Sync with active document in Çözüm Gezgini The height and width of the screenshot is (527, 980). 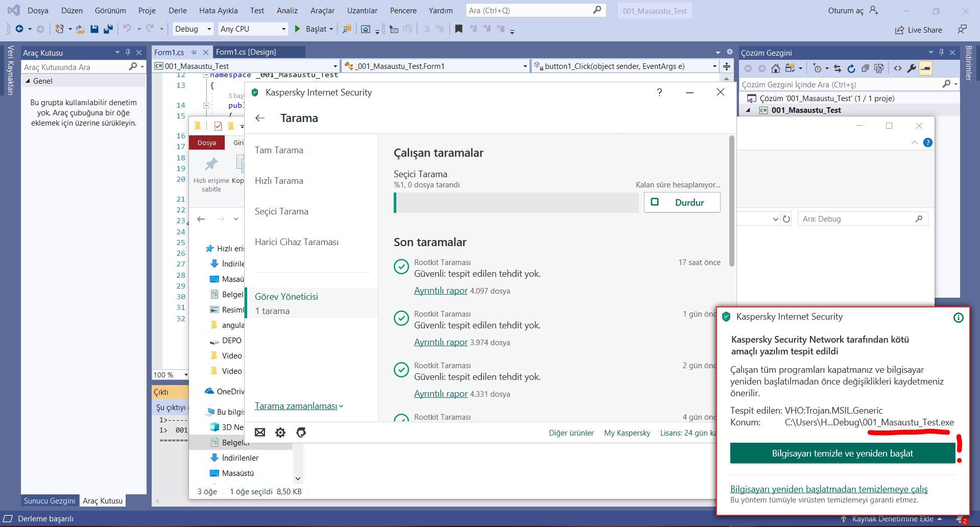pos(838,68)
